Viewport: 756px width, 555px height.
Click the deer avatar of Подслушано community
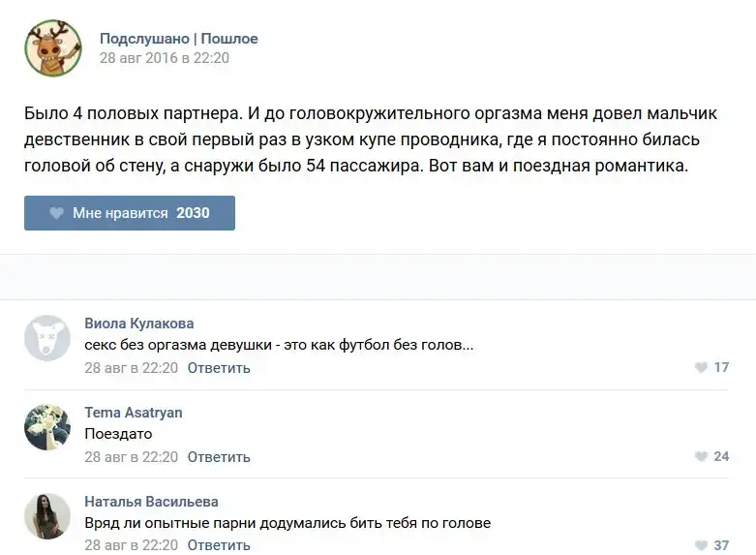52,47
